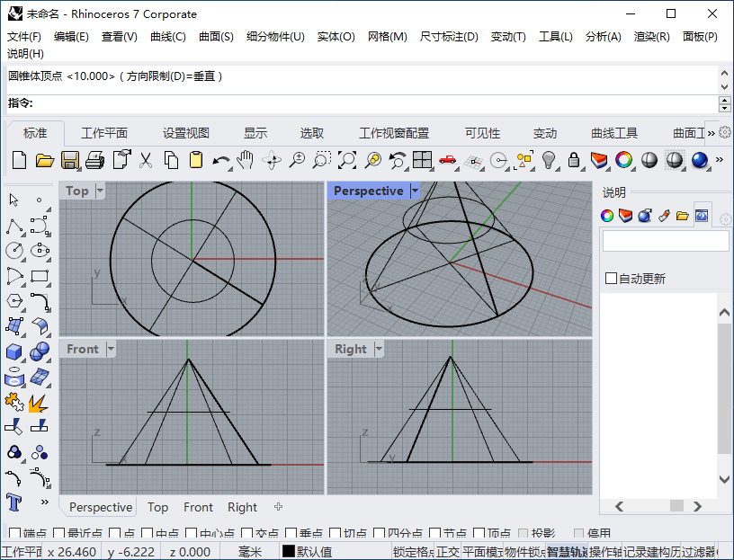Toggle 平面模式 in the status bar
This screenshot has width=734, height=560.
[483, 552]
